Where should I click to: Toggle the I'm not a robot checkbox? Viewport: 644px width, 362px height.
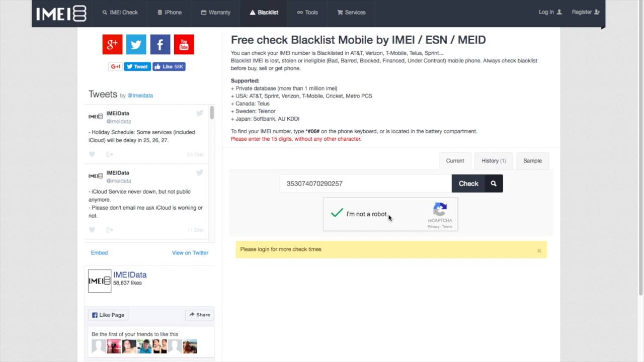(x=337, y=214)
